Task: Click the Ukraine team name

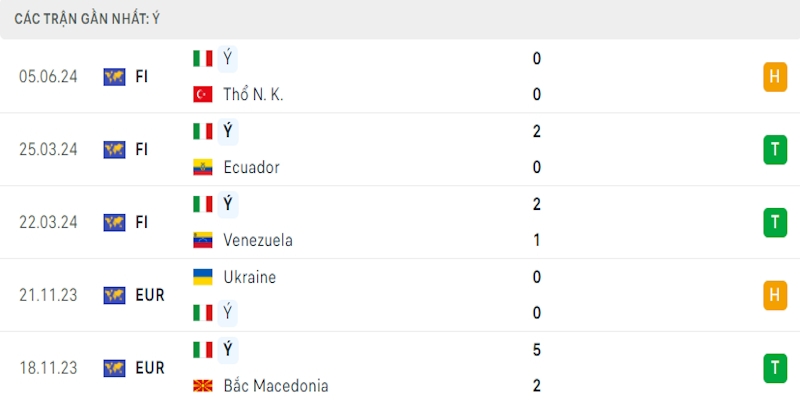Action: 250,277
